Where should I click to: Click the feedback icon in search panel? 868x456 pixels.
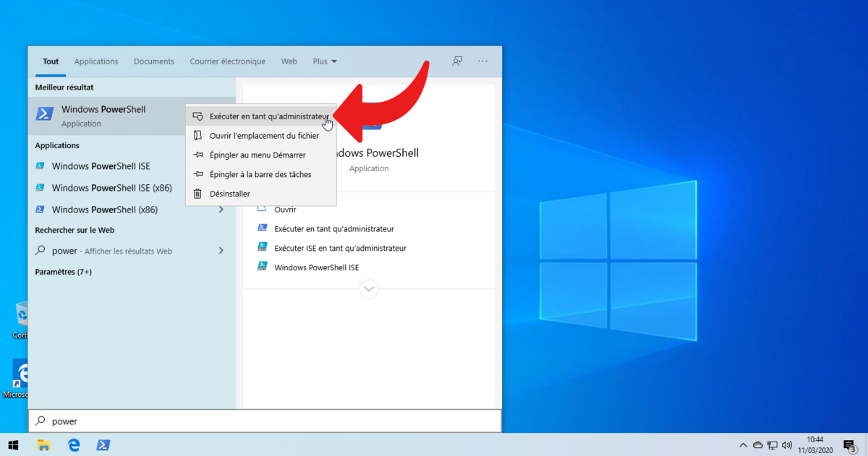[457, 61]
